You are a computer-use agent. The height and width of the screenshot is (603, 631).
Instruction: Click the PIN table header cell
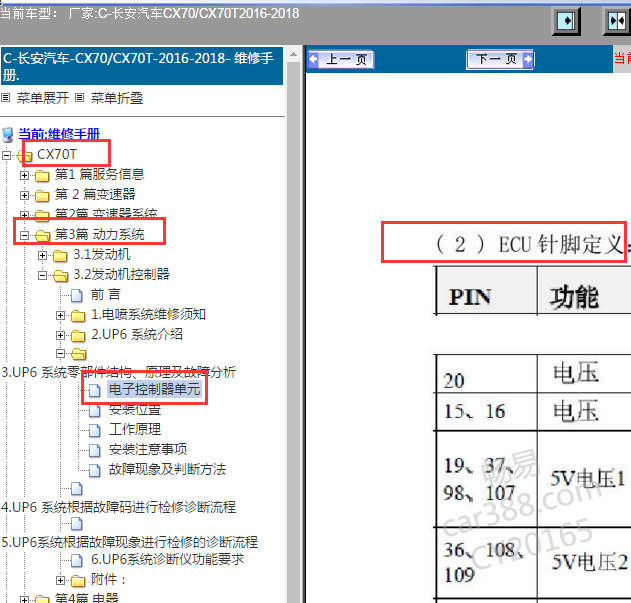click(487, 291)
